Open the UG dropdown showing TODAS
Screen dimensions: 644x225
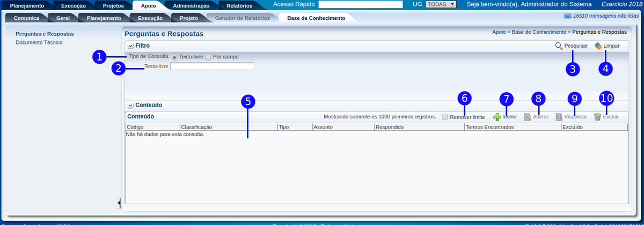[441, 4]
